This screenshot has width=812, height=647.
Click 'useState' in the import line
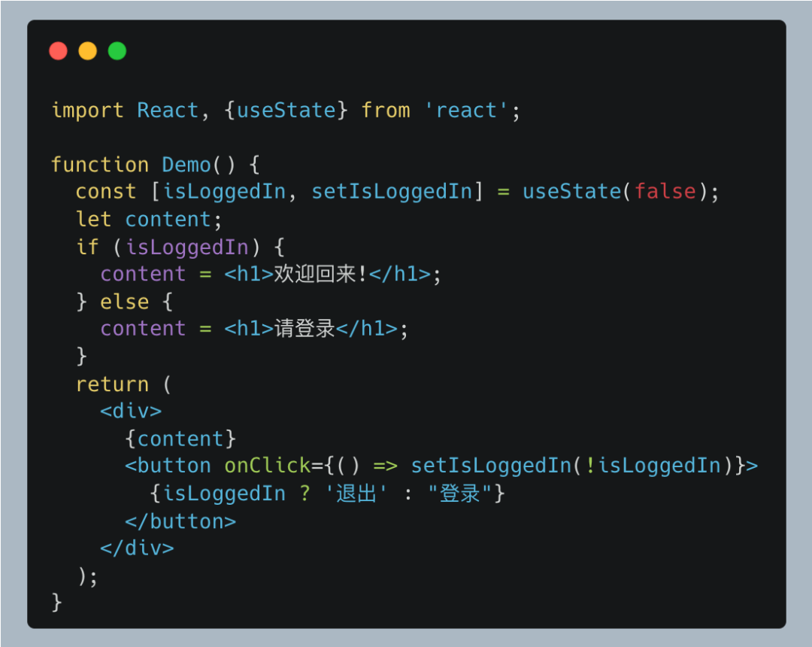(x=286, y=111)
